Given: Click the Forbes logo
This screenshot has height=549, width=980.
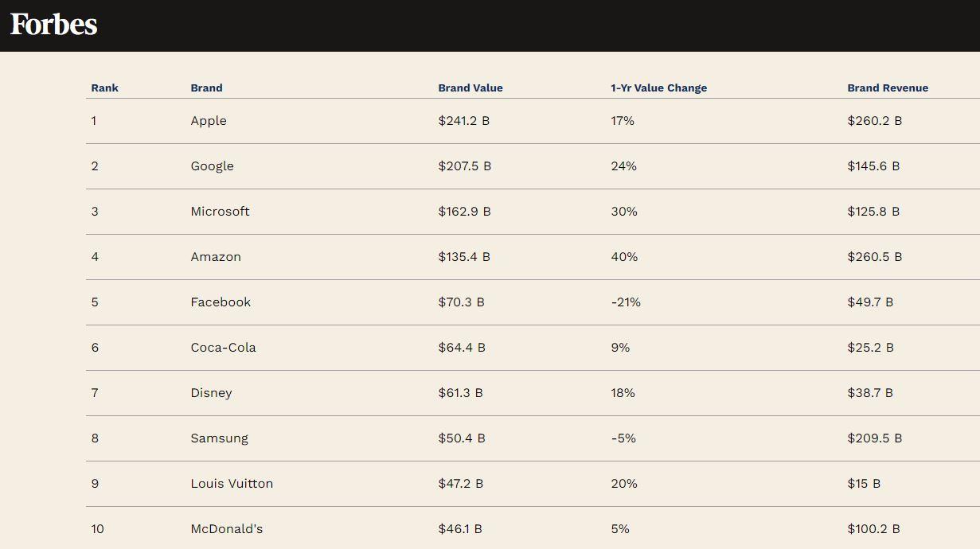Looking at the screenshot, I should pyautogui.click(x=53, y=25).
